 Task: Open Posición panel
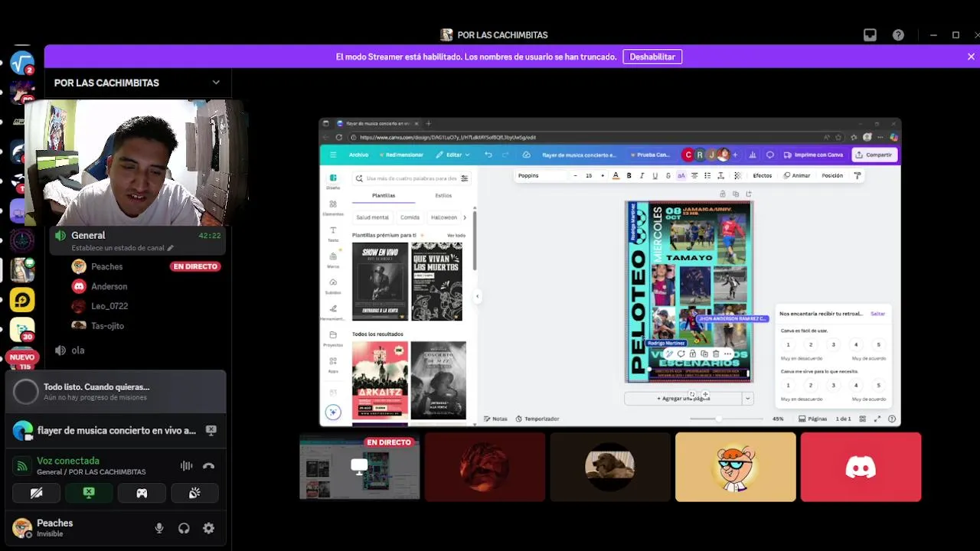pyautogui.click(x=832, y=175)
